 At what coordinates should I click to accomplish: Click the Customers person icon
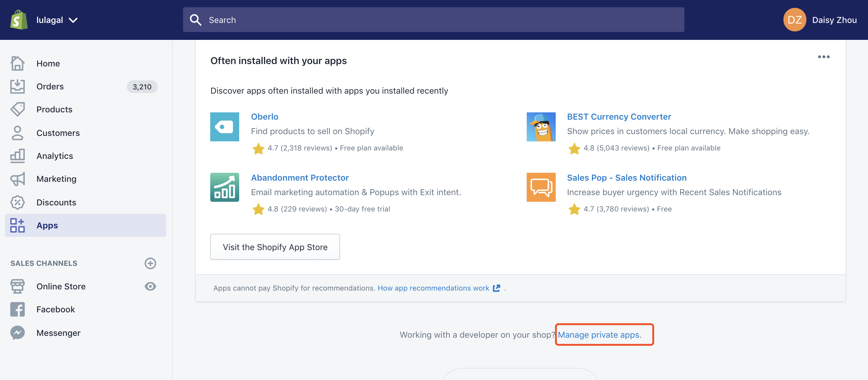click(18, 133)
